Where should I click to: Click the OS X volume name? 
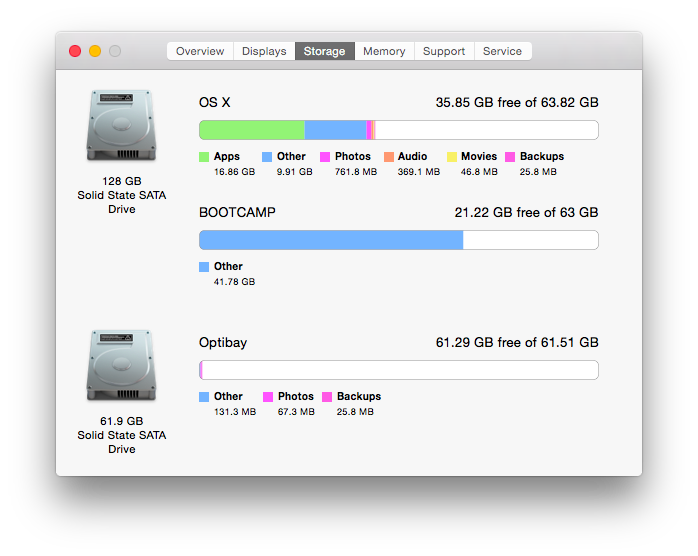pos(215,102)
